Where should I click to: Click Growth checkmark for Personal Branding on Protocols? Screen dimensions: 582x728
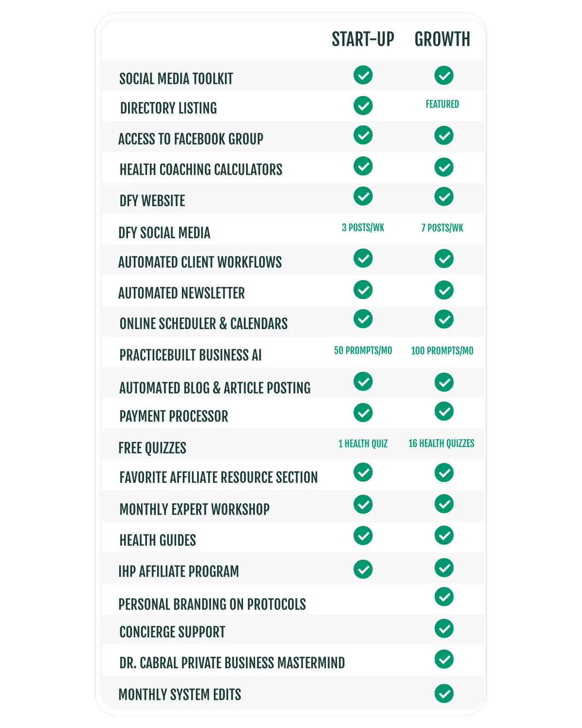(x=444, y=597)
